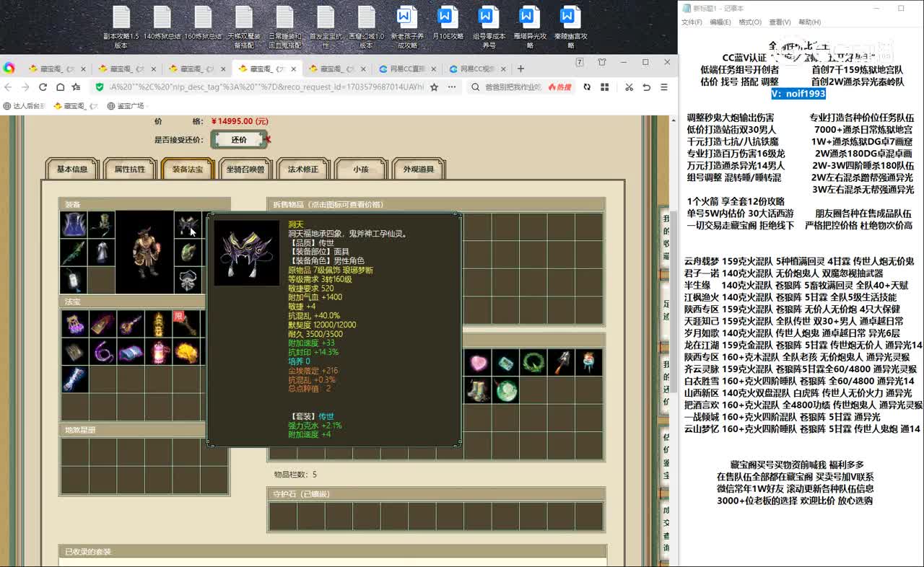This screenshot has height=567, width=924.
Task: Click the 云舟载梦 line in Notepad
Action: click(799, 261)
